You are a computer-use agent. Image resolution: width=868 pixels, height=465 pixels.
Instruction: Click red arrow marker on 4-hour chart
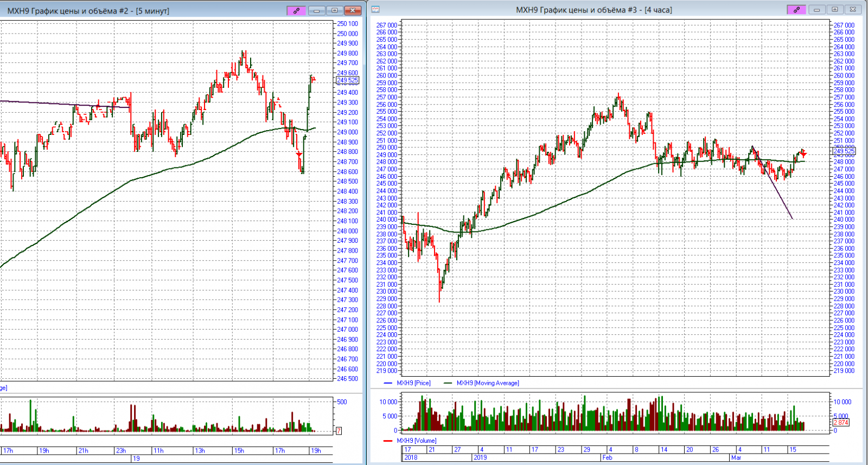[x=803, y=154]
